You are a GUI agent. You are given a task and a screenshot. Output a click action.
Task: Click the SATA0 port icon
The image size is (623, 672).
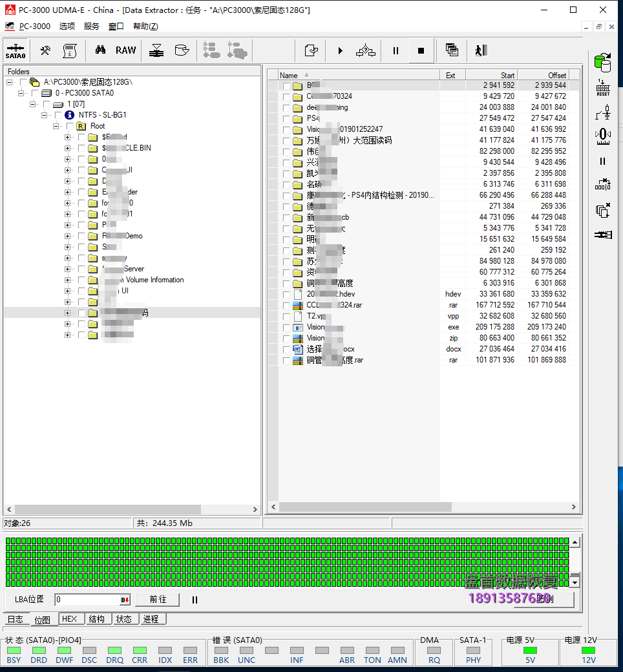16,50
